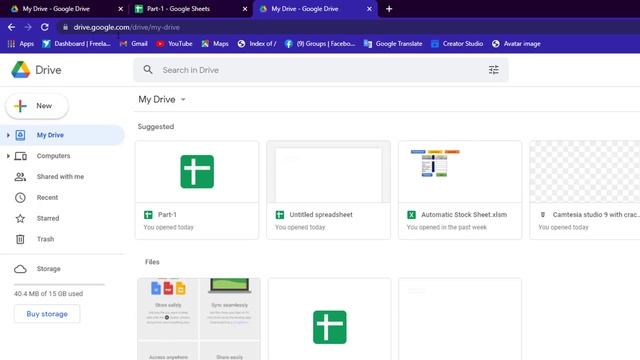Viewport: 640px width, 360px height.
Task: Select the Getting started file thumbnail
Action: (x=199, y=319)
